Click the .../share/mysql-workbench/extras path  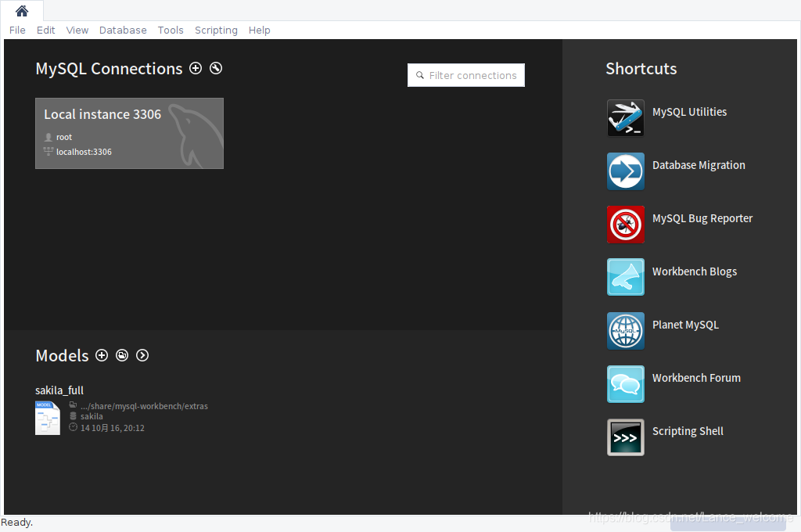tap(144, 406)
